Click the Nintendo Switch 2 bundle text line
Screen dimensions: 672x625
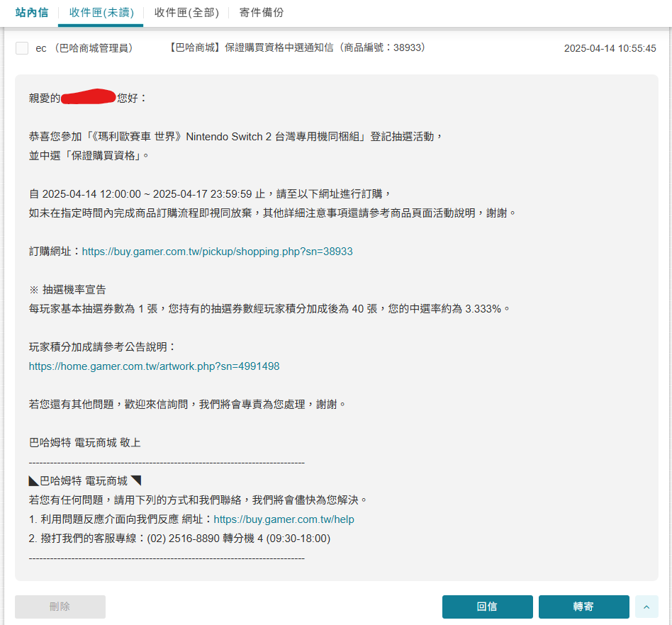coord(236,137)
